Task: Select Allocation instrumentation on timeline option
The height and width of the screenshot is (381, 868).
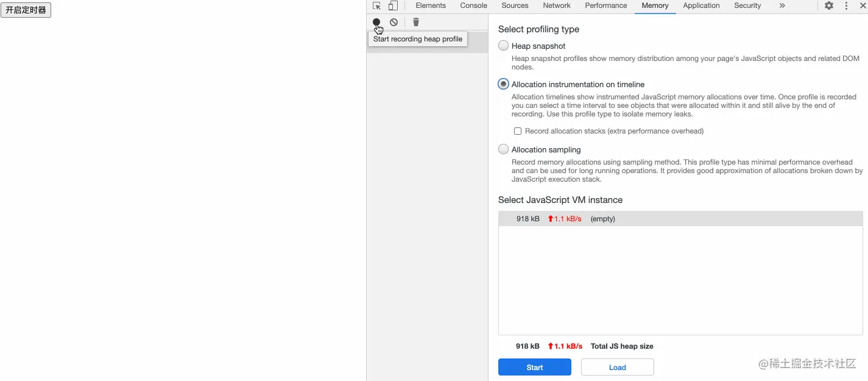Action: 503,84
